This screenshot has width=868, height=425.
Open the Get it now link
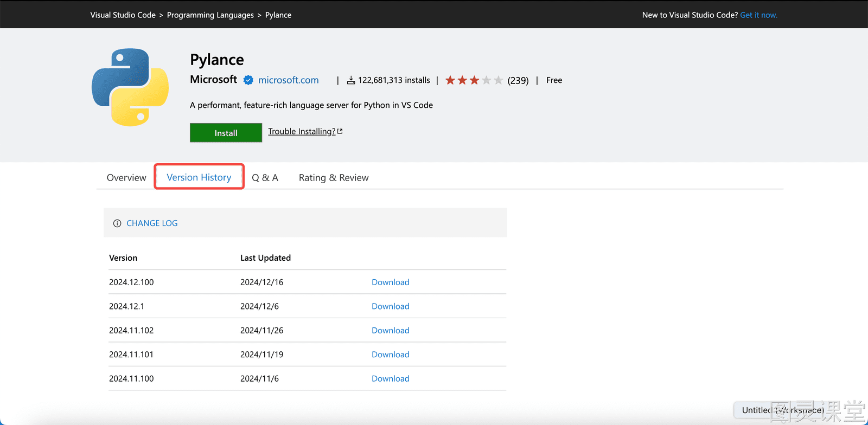759,15
